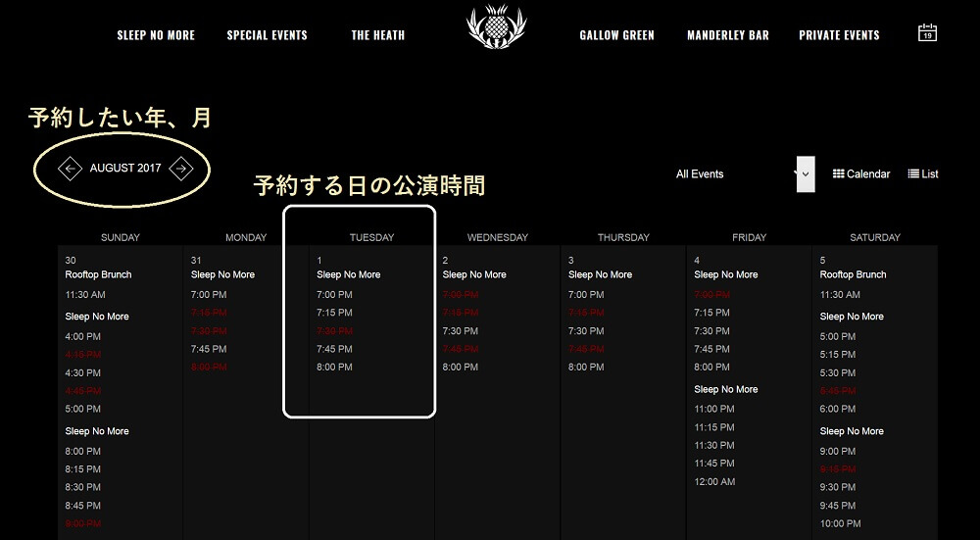Select Sunday 30th Rooftop Brunch 11:30 AM
Viewport: 980px width, 540px height.
85,294
